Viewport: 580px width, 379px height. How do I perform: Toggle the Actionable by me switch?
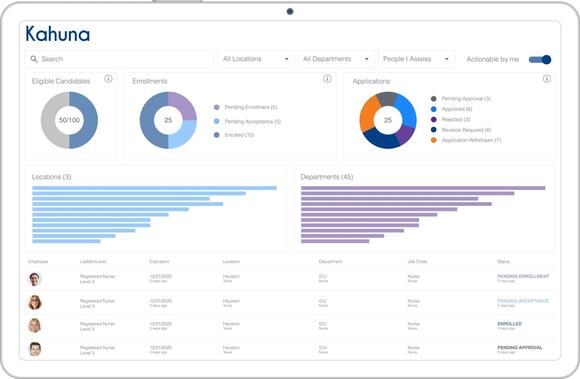coord(540,60)
